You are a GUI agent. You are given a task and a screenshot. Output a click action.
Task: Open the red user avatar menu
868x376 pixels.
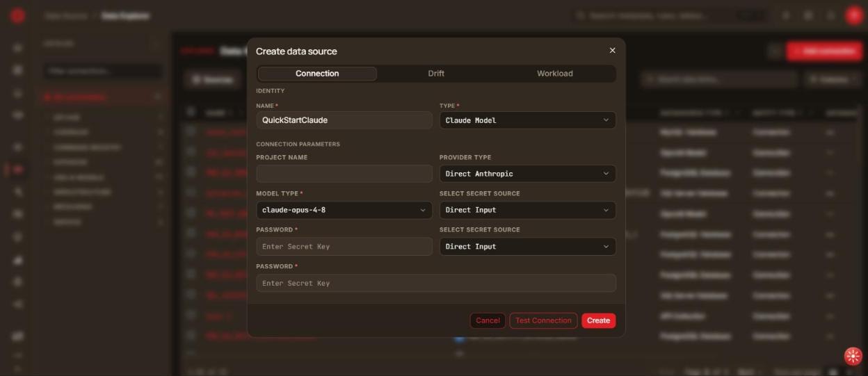point(854,15)
